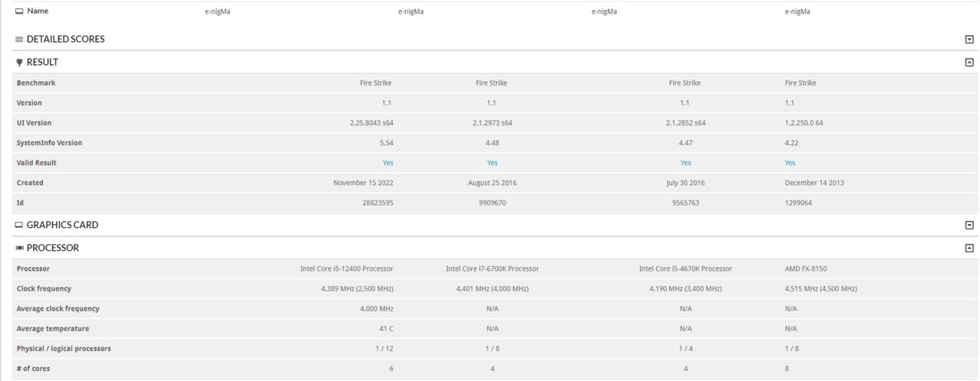This screenshot has height=381, width=980.
Task: Expand the Detailed Scores section arrow
Action: click(x=969, y=39)
